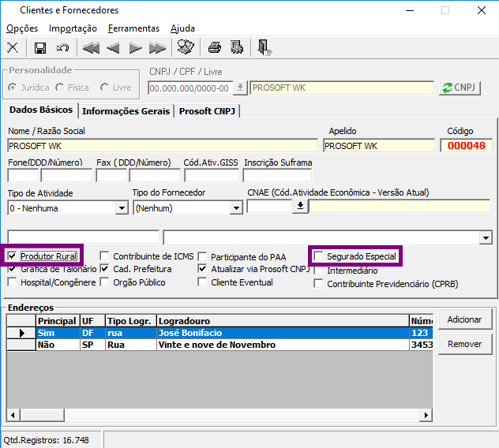Screen dimensions: 499x448
Task: Go to last record double-right arrow
Action: click(158, 48)
